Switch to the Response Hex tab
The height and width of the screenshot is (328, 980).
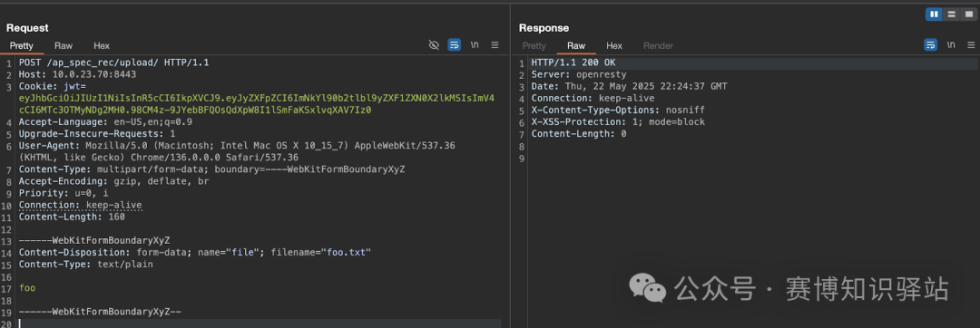click(614, 45)
